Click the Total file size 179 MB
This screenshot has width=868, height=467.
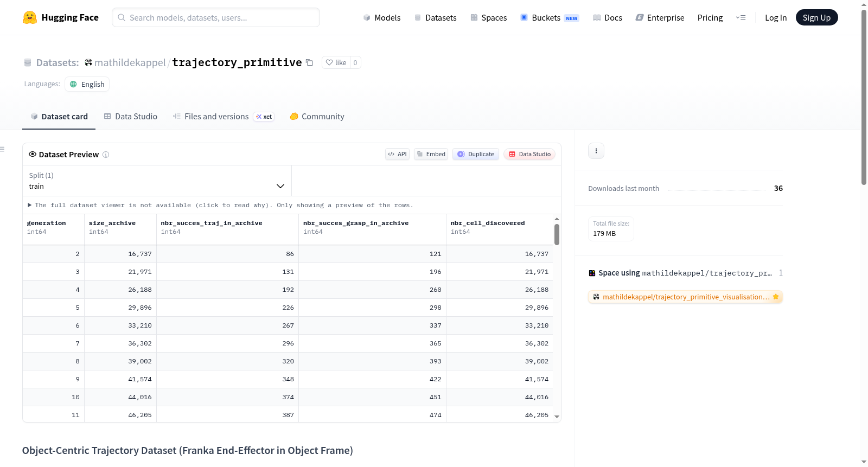[611, 228]
